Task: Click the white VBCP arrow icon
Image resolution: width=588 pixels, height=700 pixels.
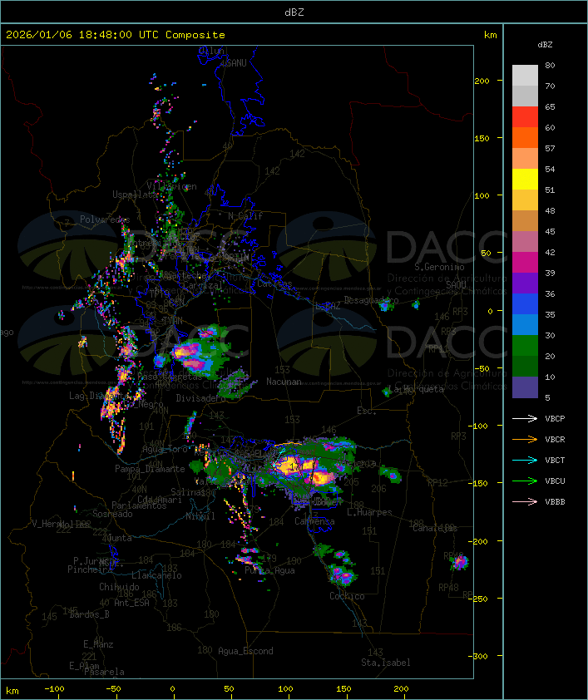Action: tap(525, 418)
